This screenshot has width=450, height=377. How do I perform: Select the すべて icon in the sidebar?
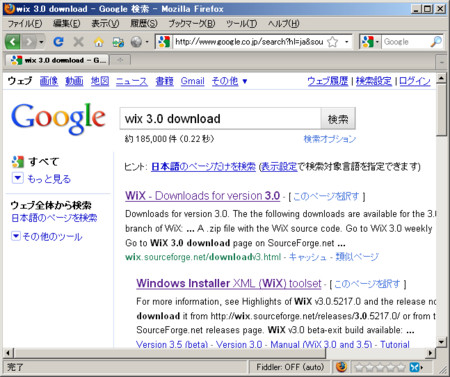18,162
